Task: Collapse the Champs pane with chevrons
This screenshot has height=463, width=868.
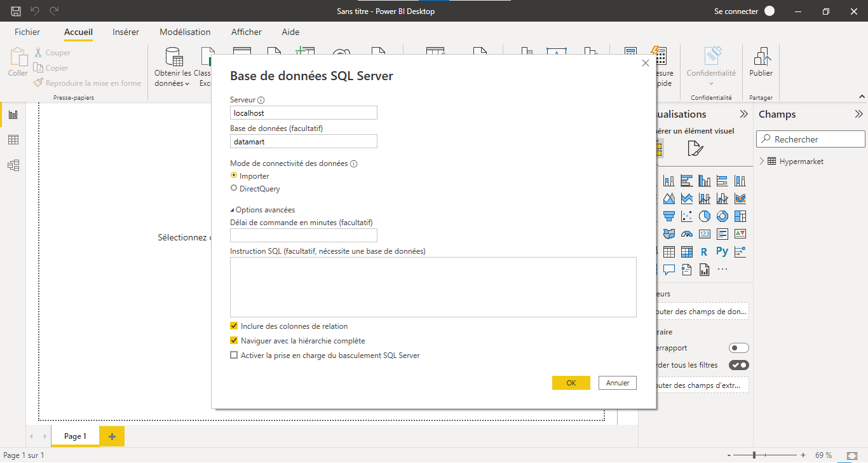Action: (858, 114)
